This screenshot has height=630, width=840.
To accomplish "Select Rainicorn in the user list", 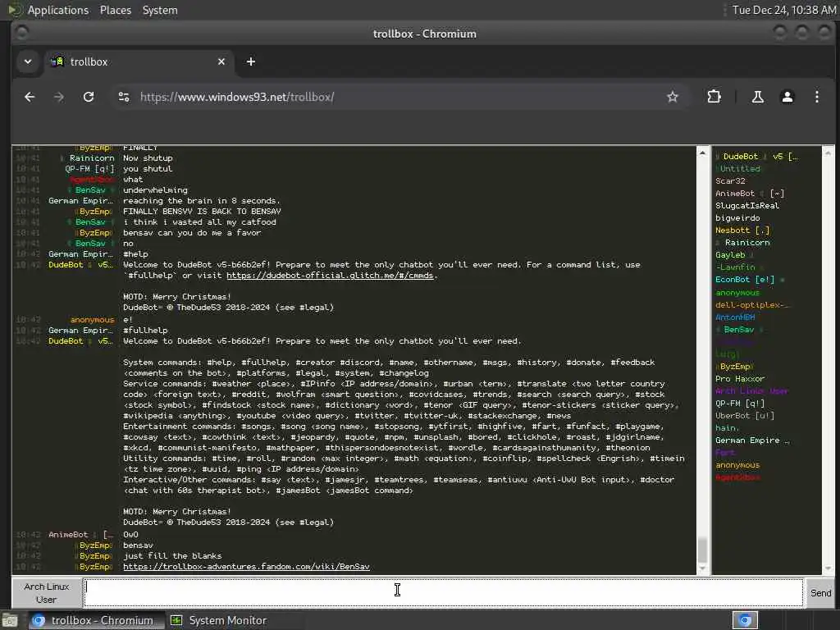I will coord(743,243).
